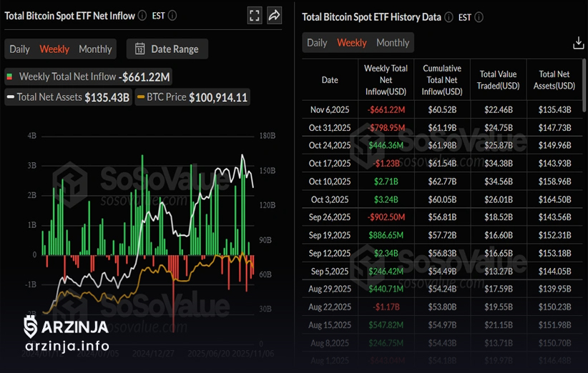Select Weekly tab in history table

352,43
